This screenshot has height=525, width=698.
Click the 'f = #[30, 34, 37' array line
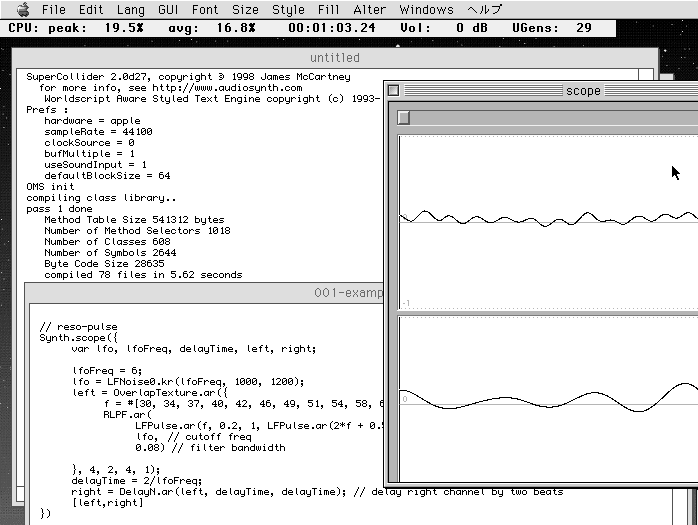click(x=243, y=403)
